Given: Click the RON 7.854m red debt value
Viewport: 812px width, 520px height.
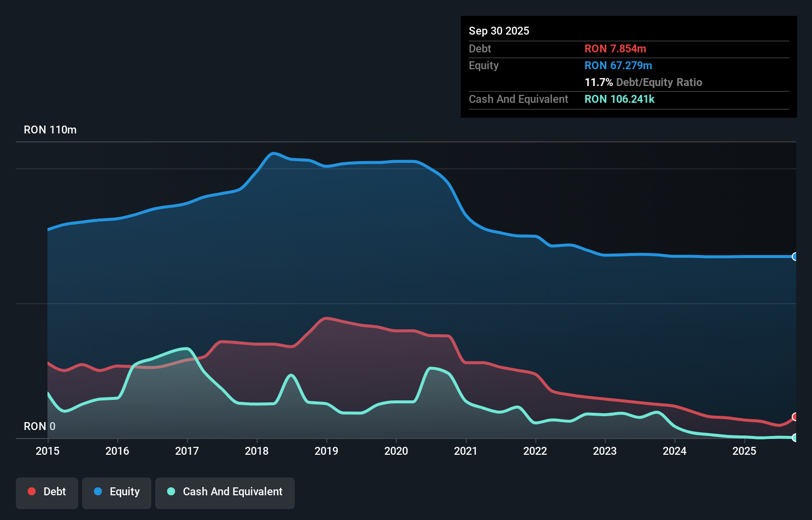Looking at the screenshot, I should pos(616,48).
